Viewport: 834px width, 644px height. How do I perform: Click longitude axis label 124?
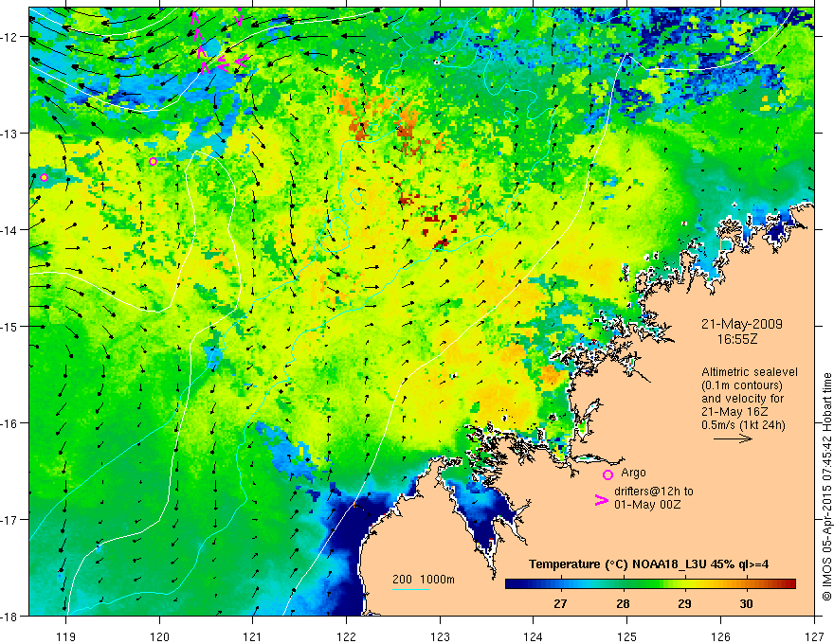(x=533, y=636)
